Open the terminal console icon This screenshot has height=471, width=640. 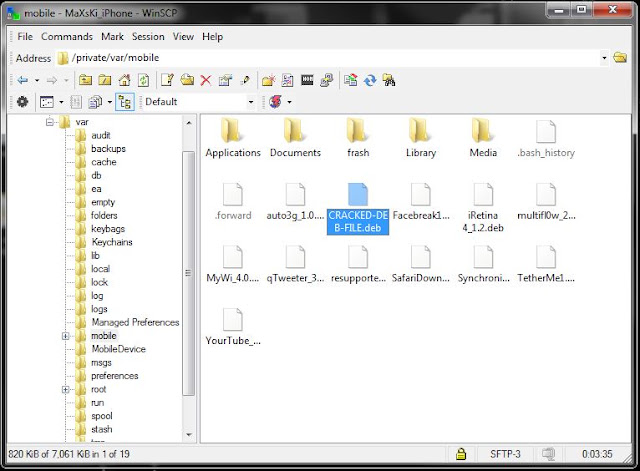pyautogui.click(x=307, y=80)
